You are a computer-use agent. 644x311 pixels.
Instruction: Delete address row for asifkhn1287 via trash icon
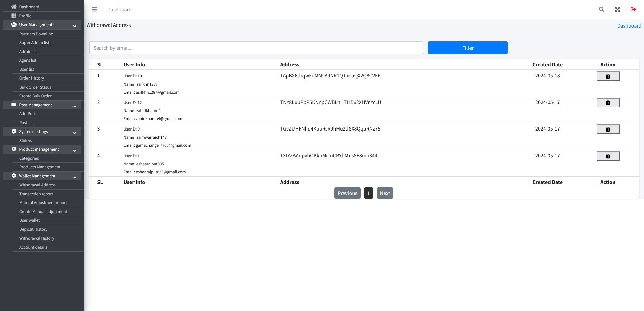click(608, 76)
